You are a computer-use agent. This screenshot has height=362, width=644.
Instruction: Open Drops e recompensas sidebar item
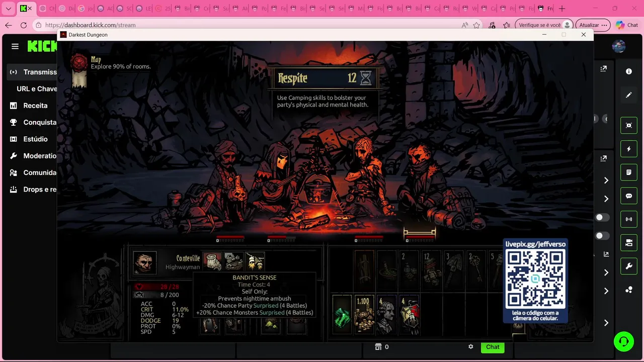point(33,190)
